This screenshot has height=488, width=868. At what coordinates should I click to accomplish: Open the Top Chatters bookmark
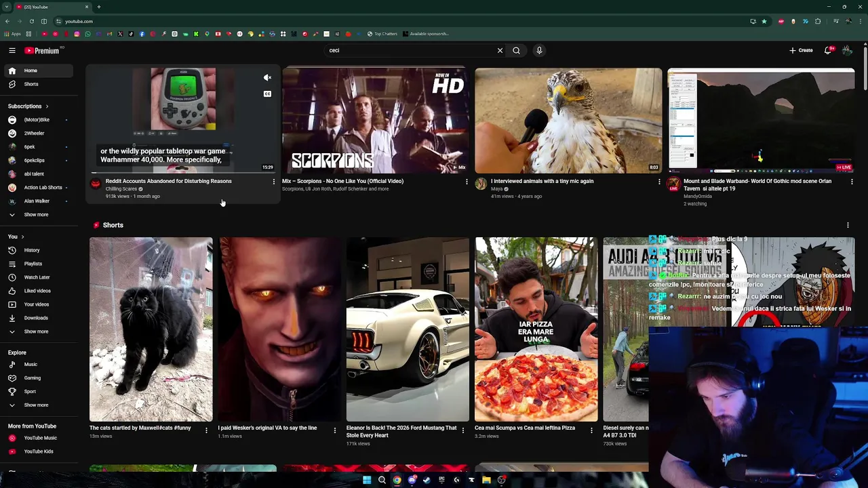(382, 34)
